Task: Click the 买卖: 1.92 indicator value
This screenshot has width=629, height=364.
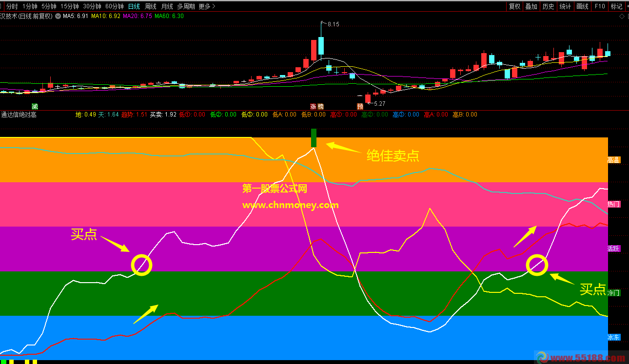Action: coord(163,115)
